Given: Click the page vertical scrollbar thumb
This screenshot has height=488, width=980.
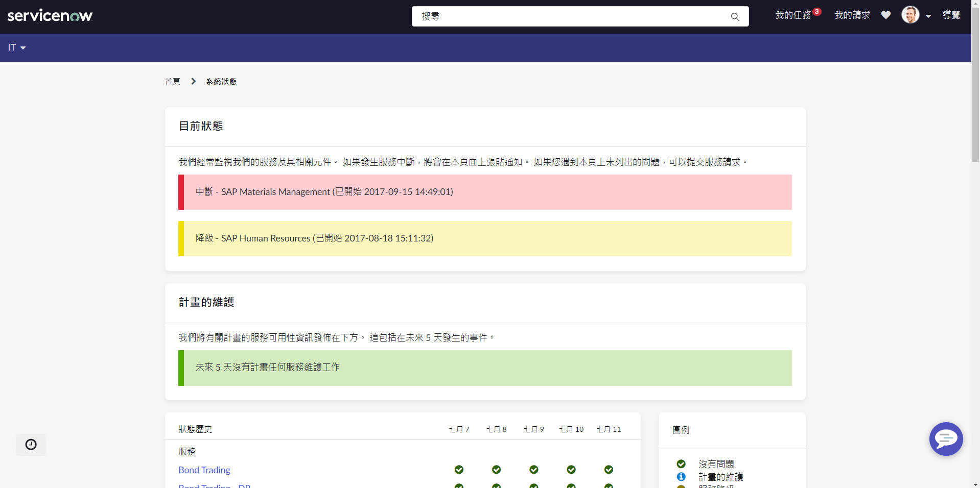Looking at the screenshot, I should pyautogui.click(x=975, y=84).
